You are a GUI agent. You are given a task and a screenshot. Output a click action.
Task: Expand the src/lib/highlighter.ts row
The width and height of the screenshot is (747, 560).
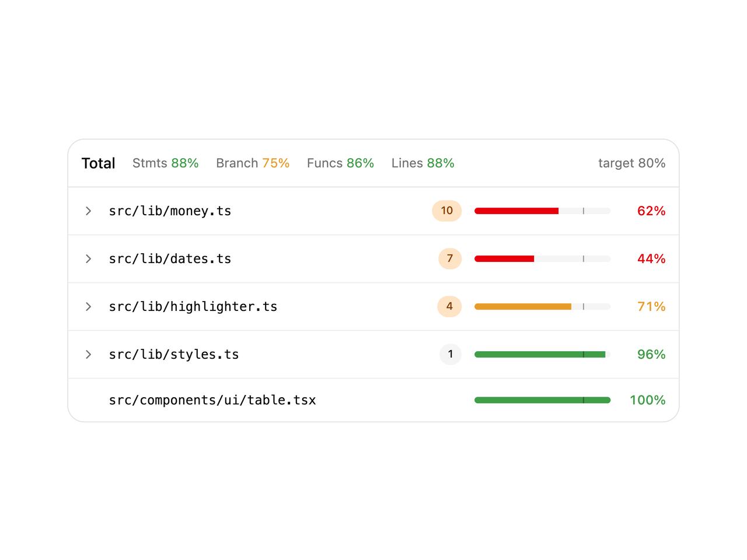coord(88,307)
